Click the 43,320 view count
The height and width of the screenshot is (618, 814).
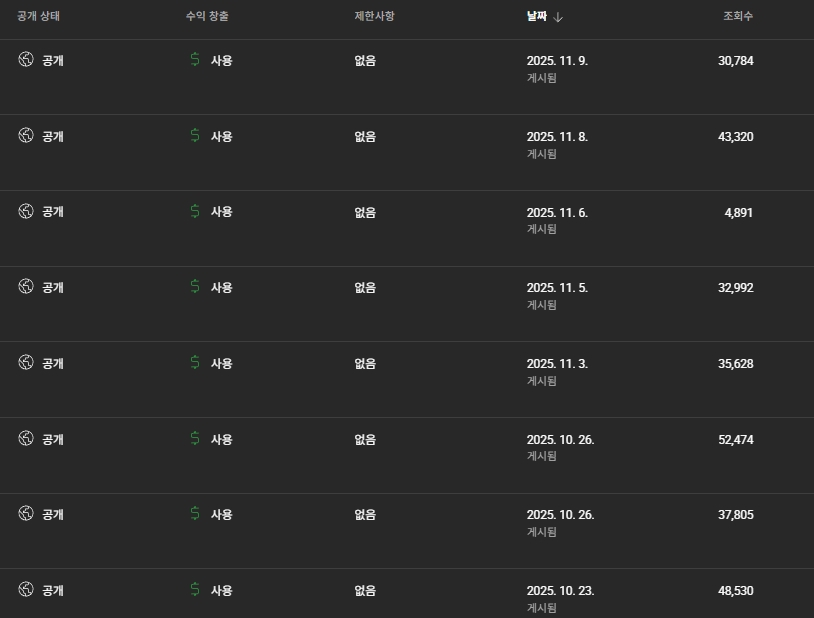[735, 136]
